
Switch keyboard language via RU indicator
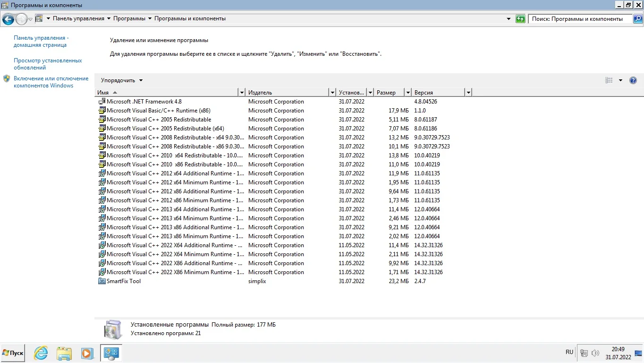(569, 352)
